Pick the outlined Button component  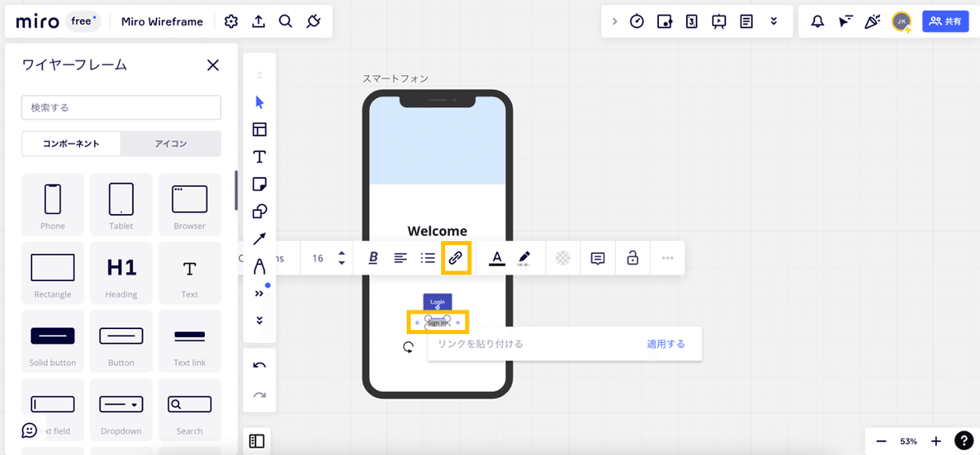[x=121, y=341]
